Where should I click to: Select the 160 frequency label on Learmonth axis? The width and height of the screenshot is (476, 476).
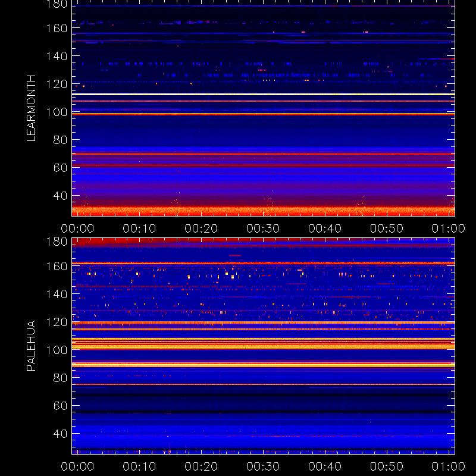coord(57,28)
